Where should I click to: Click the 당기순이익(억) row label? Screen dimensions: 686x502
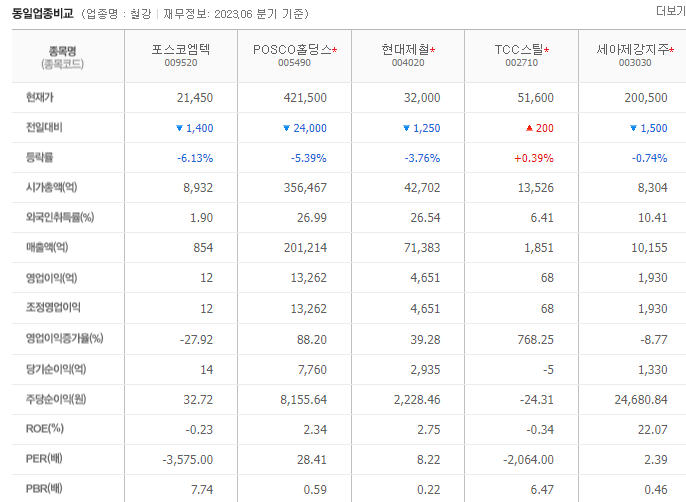click(x=56, y=369)
